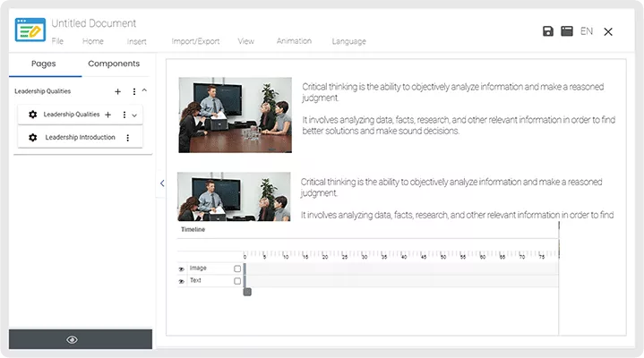
Task: Toggle visibility of the Text timeline track
Action: [181, 281]
